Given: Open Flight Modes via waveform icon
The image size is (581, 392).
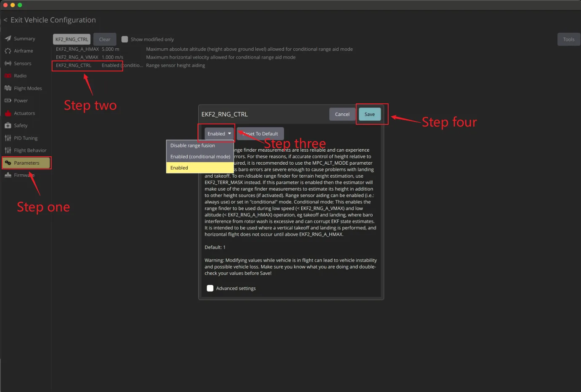Looking at the screenshot, I should coord(8,88).
